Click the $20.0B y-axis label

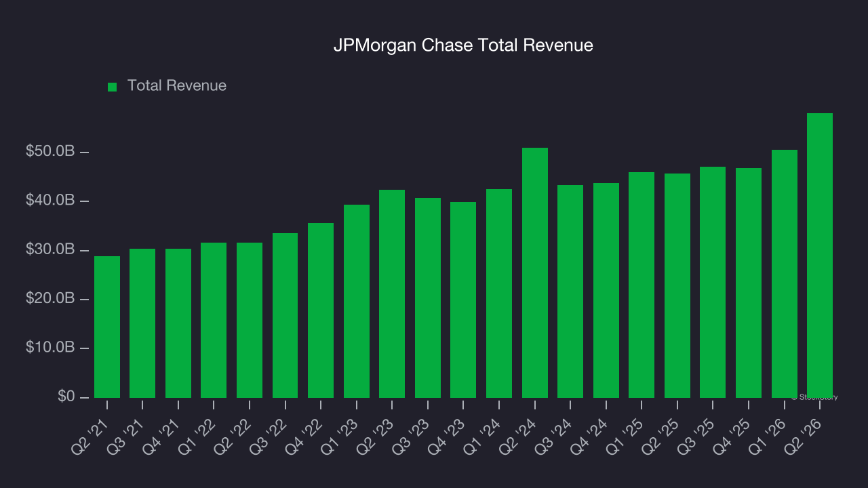pos(50,299)
